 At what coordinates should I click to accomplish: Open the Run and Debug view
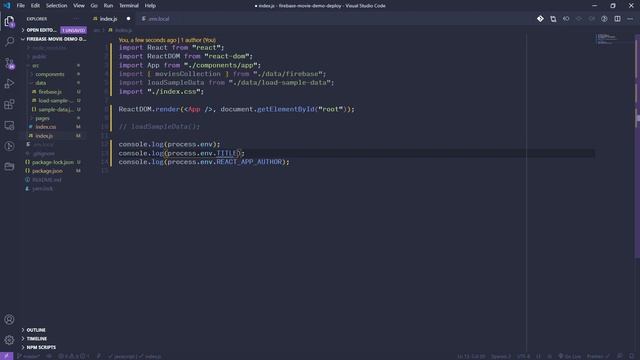pos(9,84)
